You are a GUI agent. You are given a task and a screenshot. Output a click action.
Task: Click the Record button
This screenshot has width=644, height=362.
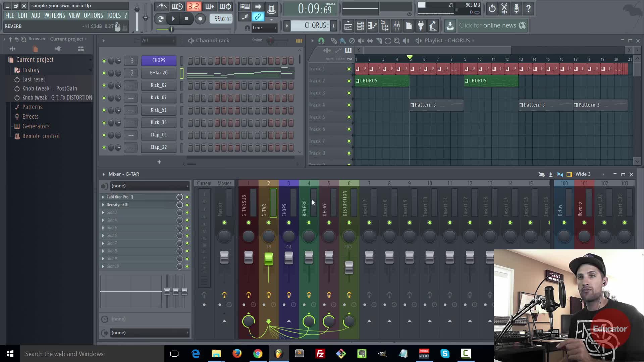pos(200,19)
